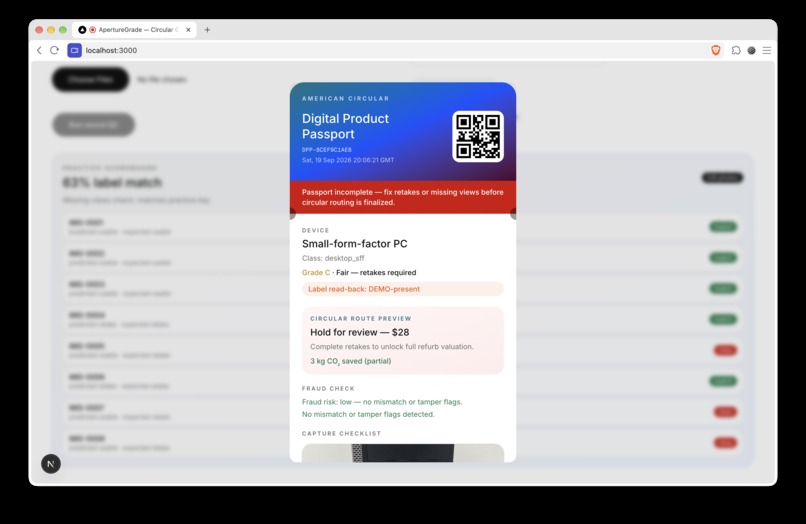Close the ApertureGrade tab

click(x=188, y=30)
